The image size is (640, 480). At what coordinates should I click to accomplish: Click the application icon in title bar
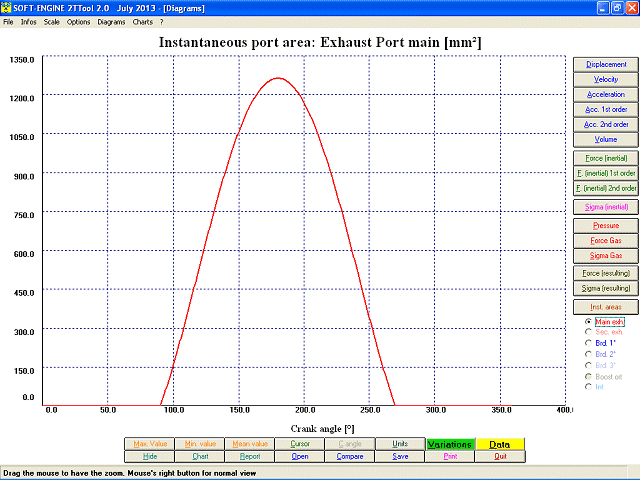[6, 8]
